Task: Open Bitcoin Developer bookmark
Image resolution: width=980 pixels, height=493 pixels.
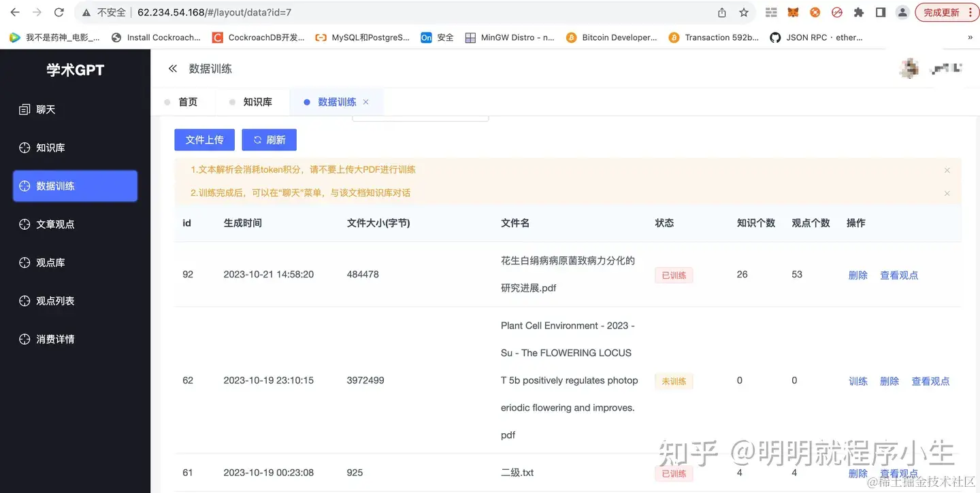Action: tap(612, 37)
